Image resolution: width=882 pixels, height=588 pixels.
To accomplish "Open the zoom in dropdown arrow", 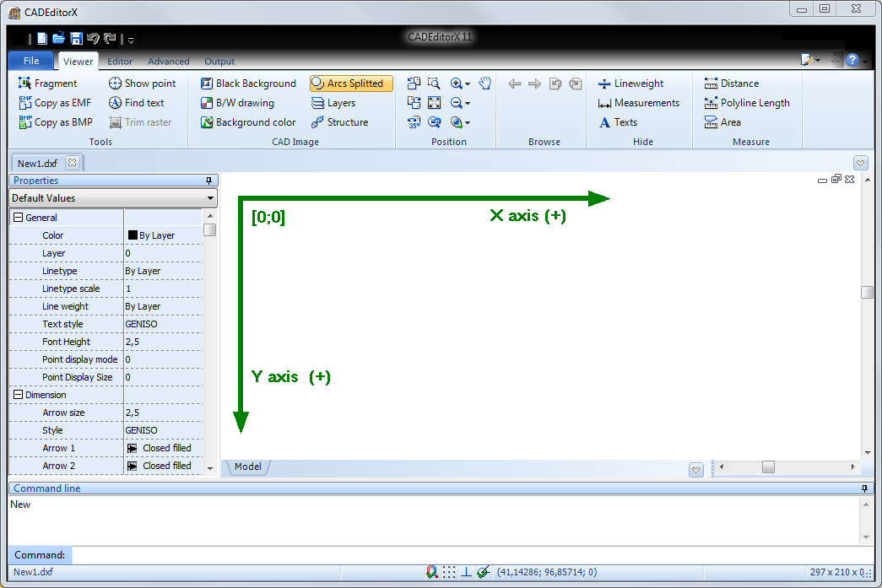I will pos(468,84).
